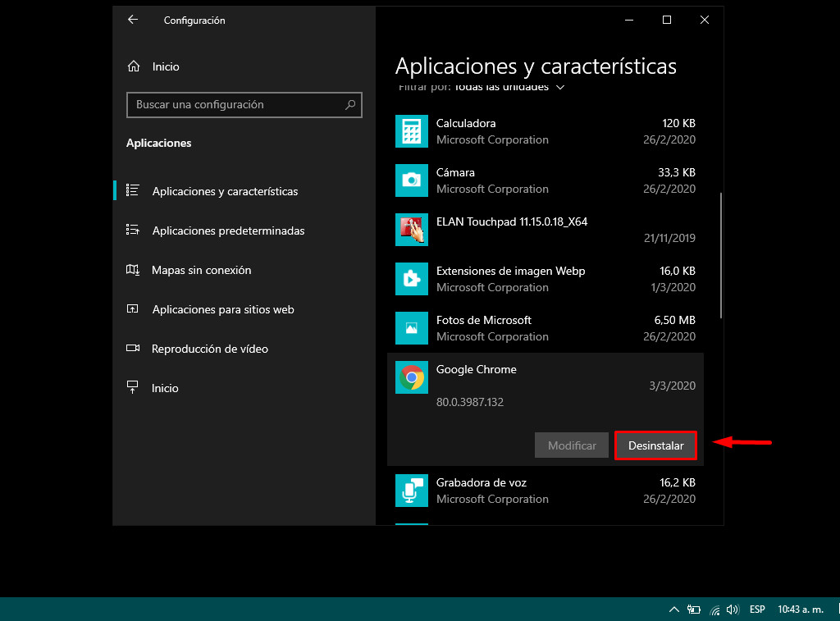Click the Desinstalar button for Google Chrome
This screenshot has width=840, height=621.
coord(655,445)
